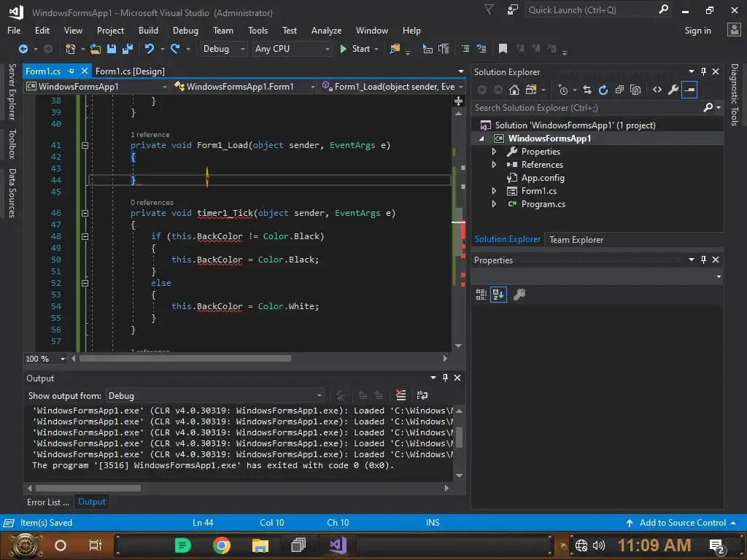Switch to the Form1.cs [Design] tab
Screen dimensions: 747x560
(x=130, y=71)
